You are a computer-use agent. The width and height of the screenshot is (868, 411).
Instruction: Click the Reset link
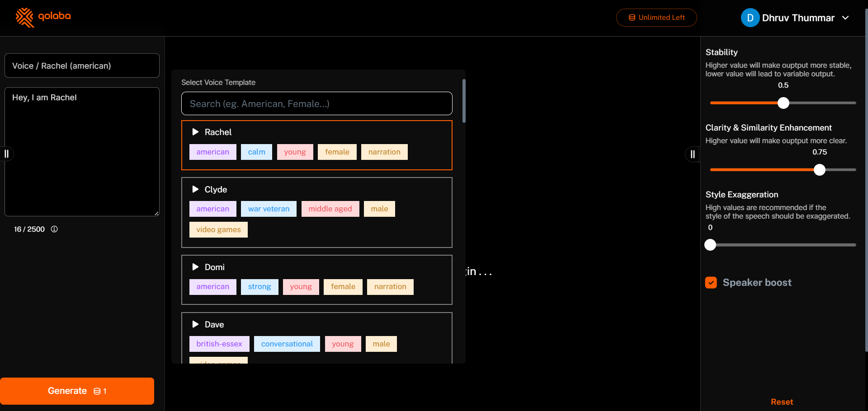click(x=782, y=402)
